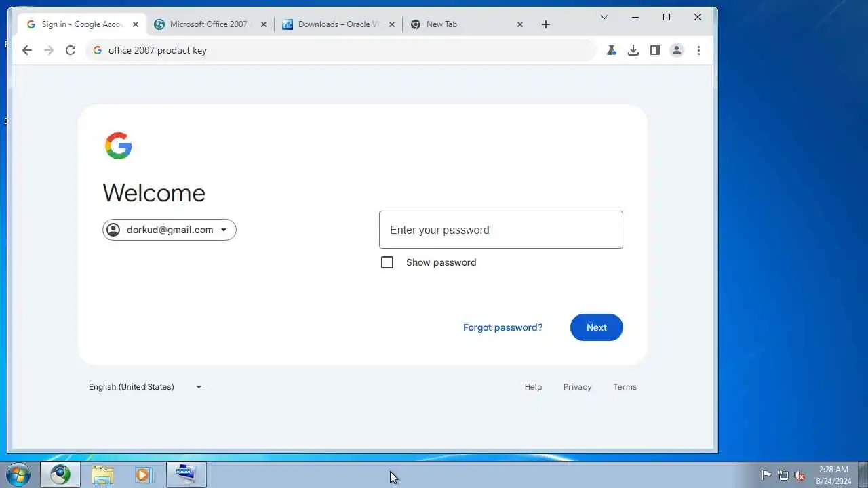Click the Enter your password field
868x488 pixels.
[x=501, y=230]
